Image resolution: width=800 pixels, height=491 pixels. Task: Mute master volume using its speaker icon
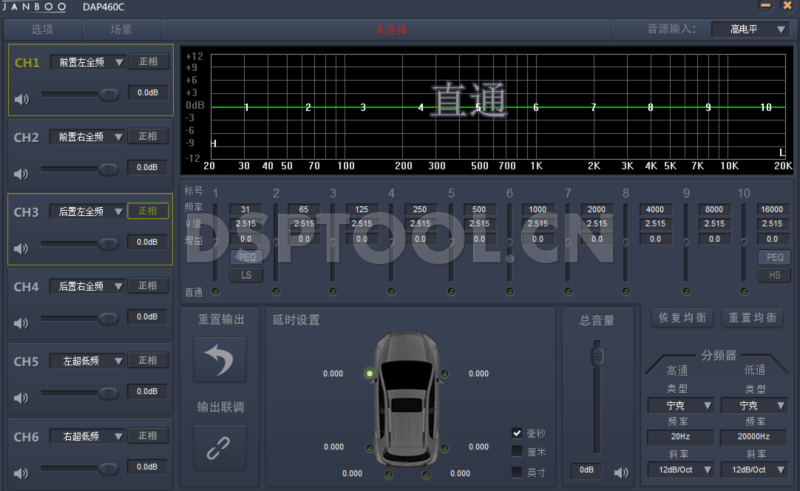(x=621, y=471)
